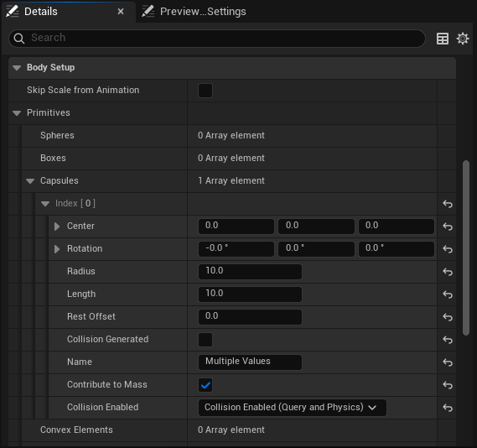Click the Spheres "0 Array element" value

[x=231, y=135]
